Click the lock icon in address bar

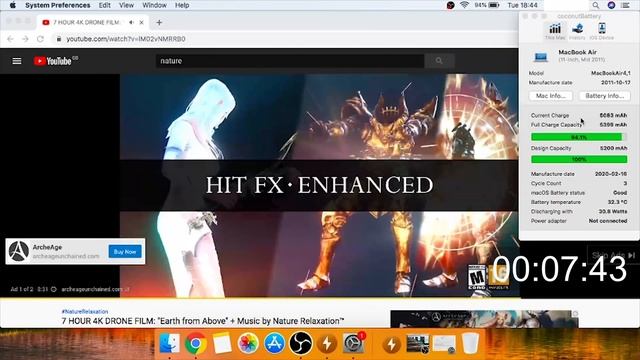(x=58, y=39)
